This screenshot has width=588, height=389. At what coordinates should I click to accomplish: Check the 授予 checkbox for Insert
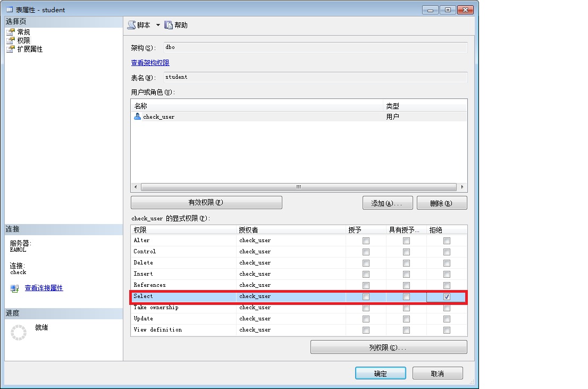[x=366, y=274]
